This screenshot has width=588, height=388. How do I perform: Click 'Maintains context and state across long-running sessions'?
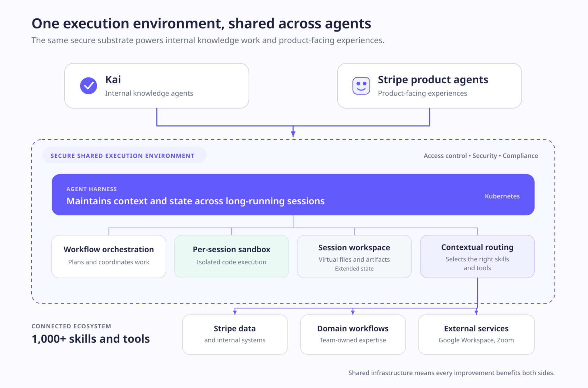(x=196, y=201)
